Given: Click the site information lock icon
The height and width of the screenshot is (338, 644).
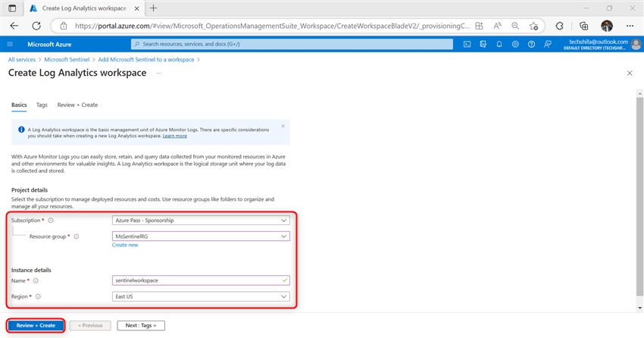Looking at the screenshot, I should click(63, 26).
